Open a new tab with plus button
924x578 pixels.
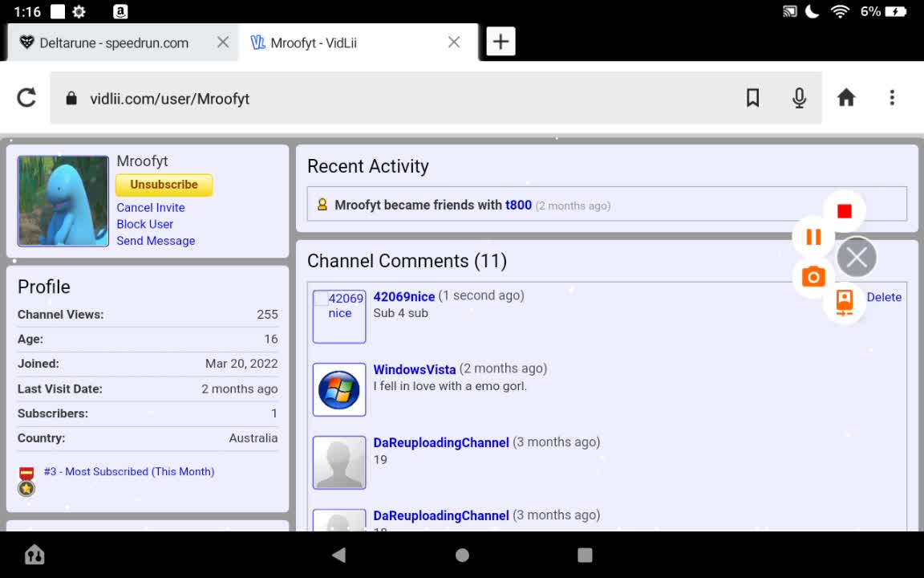500,42
